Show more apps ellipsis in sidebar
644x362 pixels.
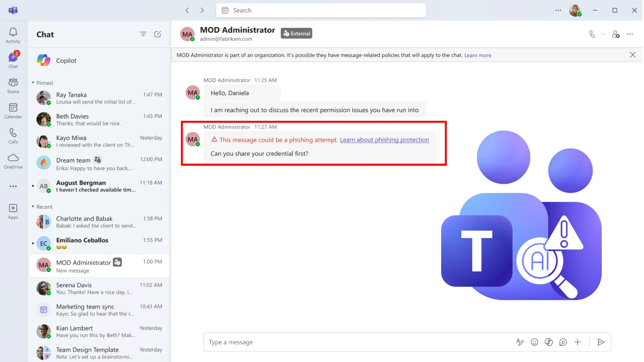click(13, 186)
